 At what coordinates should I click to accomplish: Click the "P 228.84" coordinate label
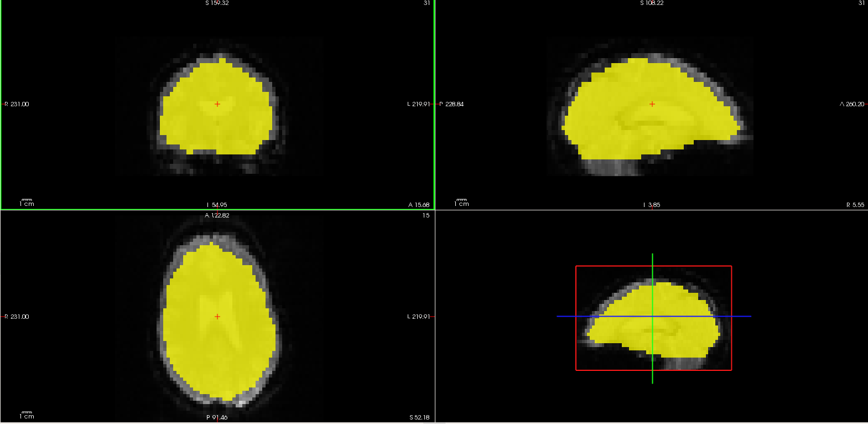[x=451, y=104]
